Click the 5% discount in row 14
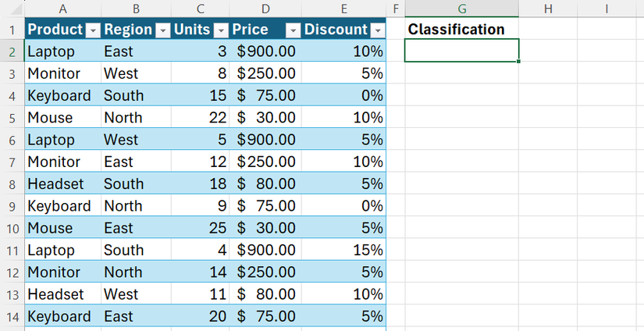 point(343,317)
